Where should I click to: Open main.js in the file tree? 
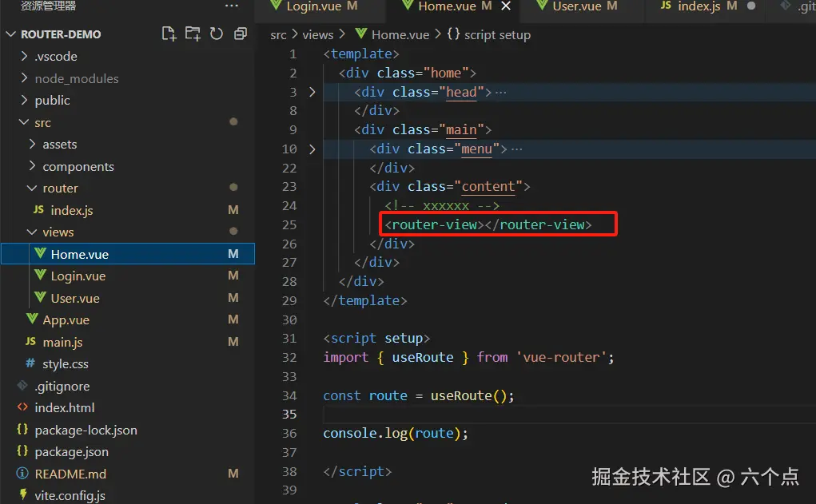coord(128,342)
